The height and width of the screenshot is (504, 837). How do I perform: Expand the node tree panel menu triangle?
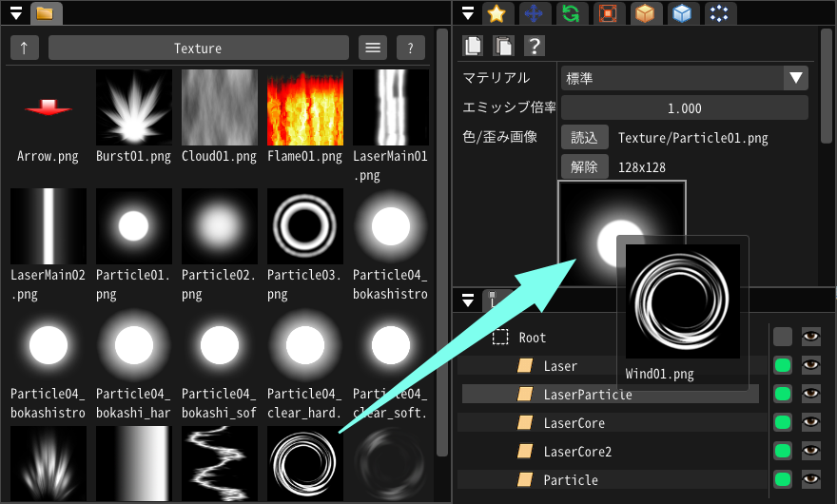click(x=467, y=300)
